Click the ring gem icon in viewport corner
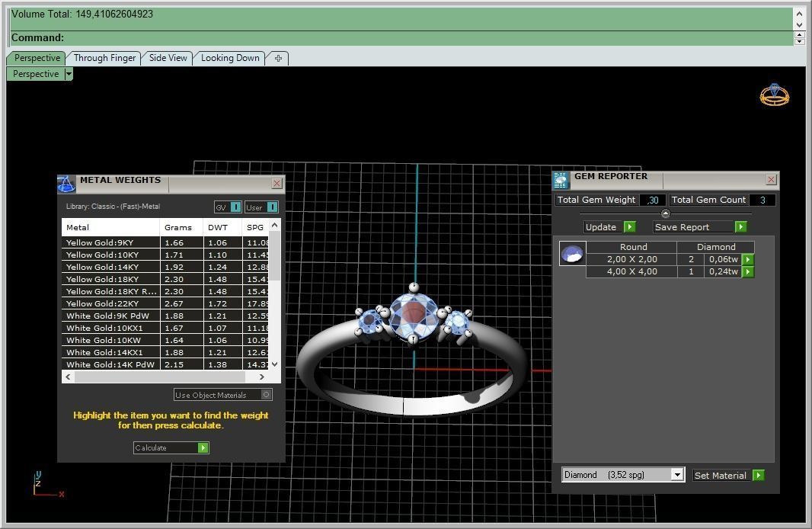The image size is (812, 529). (774, 95)
